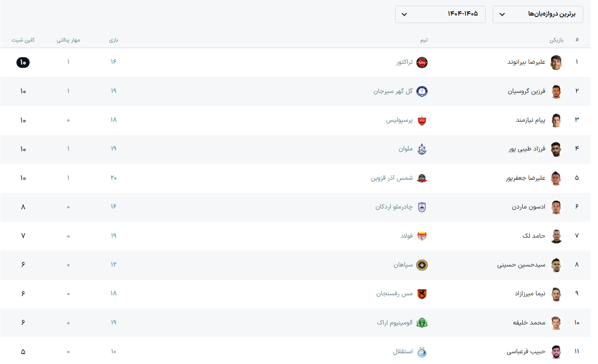Click the Persepolis club crest icon
The image size is (598, 364).
click(422, 121)
